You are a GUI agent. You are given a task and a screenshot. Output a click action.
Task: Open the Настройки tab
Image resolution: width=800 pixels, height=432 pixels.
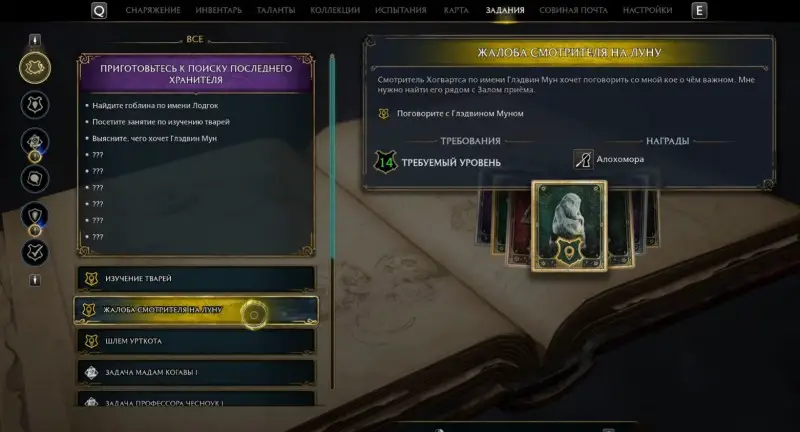tap(647, 10)
